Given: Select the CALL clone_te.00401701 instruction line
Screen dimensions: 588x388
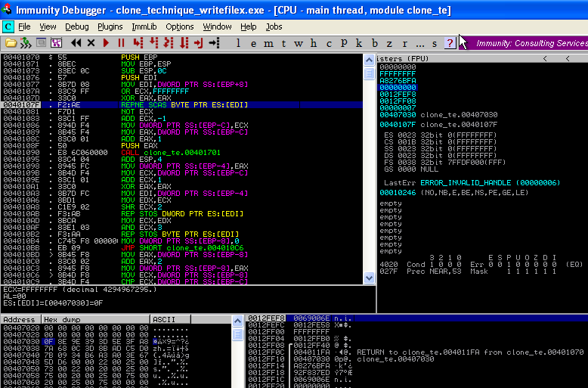Looking at the screenshot, I should 183,153.
